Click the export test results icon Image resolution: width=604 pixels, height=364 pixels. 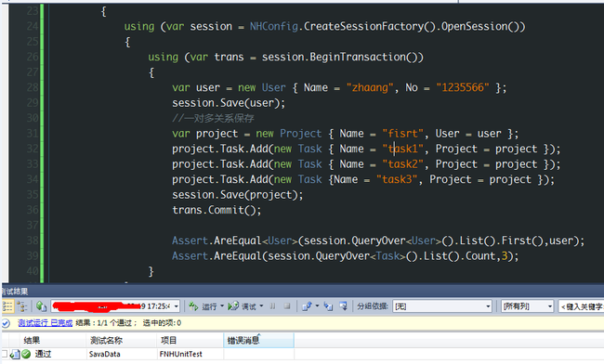(x=307, y=306)
